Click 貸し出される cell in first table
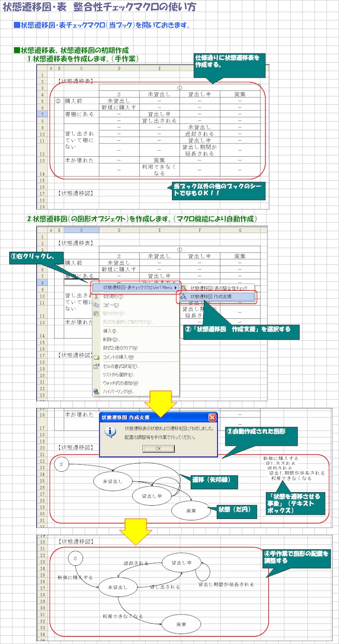This screenshot has height=644, width=339. [x=159, y=120]
